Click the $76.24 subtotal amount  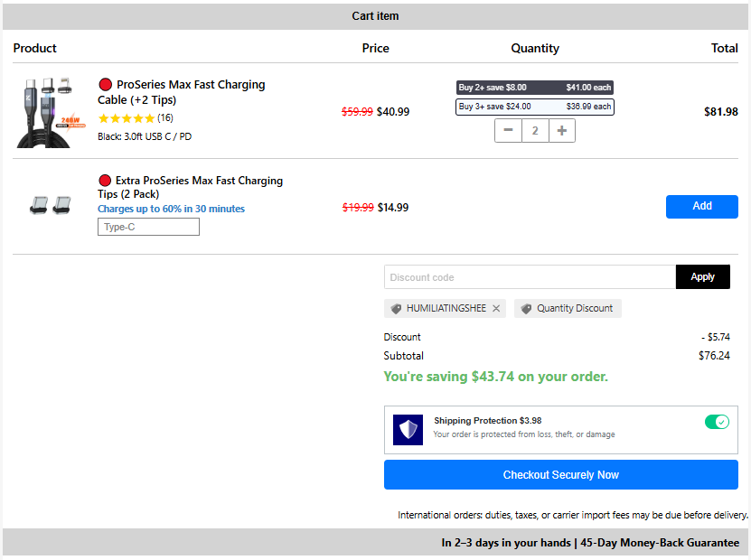pyautogui.click(x=714, y=356)
